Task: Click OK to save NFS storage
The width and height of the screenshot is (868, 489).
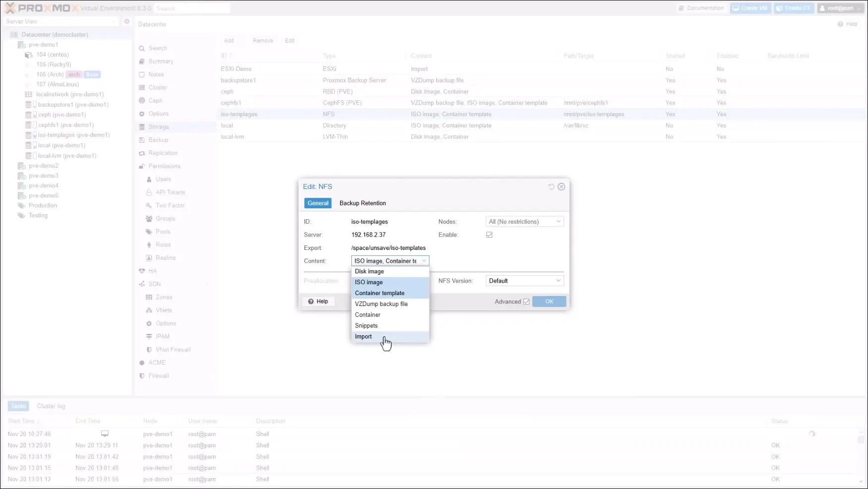Action: tap(549, 302)
